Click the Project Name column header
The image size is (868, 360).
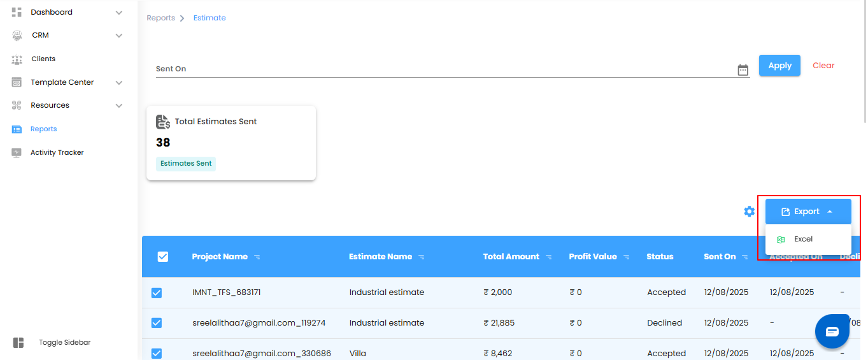pos(220,257)
